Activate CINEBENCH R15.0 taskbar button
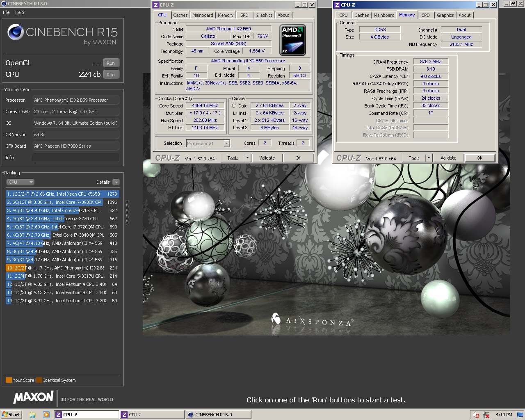Image resolution: width=525 pixels, height=420 pixels. 218,415
